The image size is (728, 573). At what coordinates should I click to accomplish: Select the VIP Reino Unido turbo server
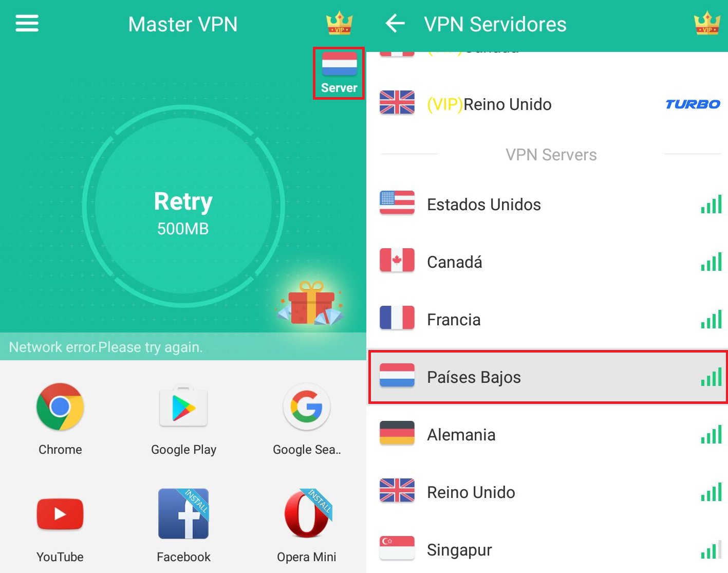[547, 104]
